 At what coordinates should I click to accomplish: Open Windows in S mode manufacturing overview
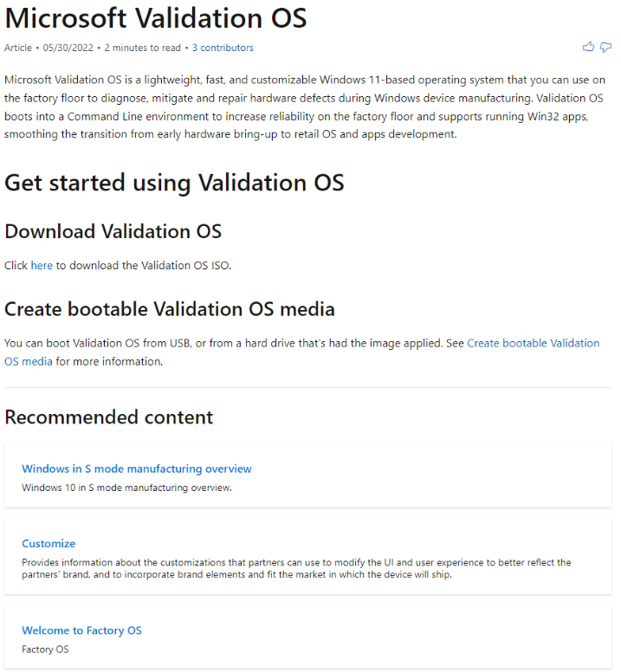[137, 468]
